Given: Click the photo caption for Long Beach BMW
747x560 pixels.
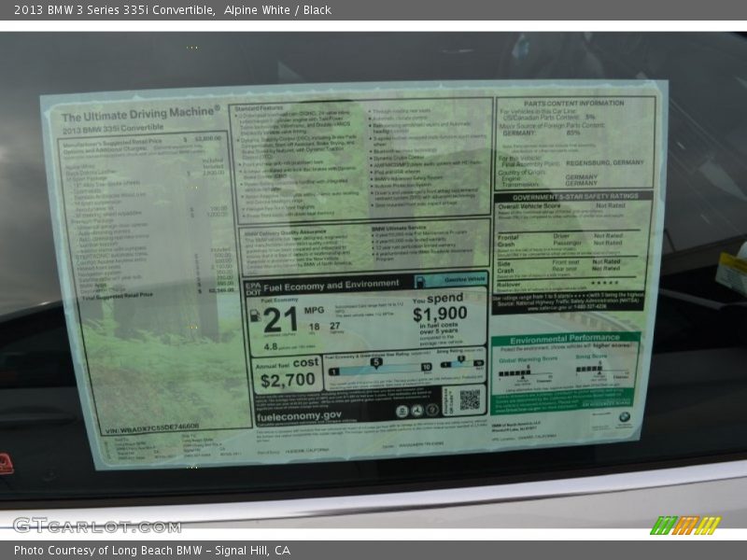Looking at the screenshot, I should point(152,551).
